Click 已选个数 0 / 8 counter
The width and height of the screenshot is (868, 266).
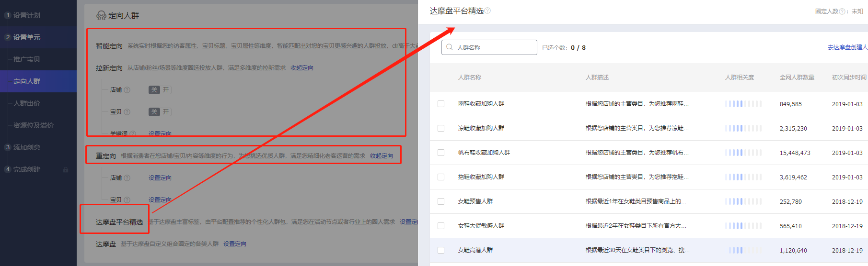(x=564, y=48)
